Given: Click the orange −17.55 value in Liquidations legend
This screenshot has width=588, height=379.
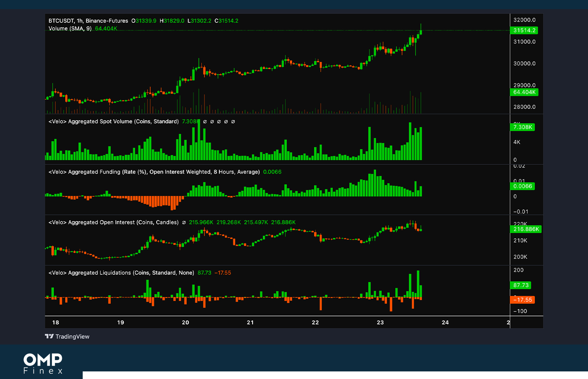Looking at the screenshot, I should (x=223, y=273).
